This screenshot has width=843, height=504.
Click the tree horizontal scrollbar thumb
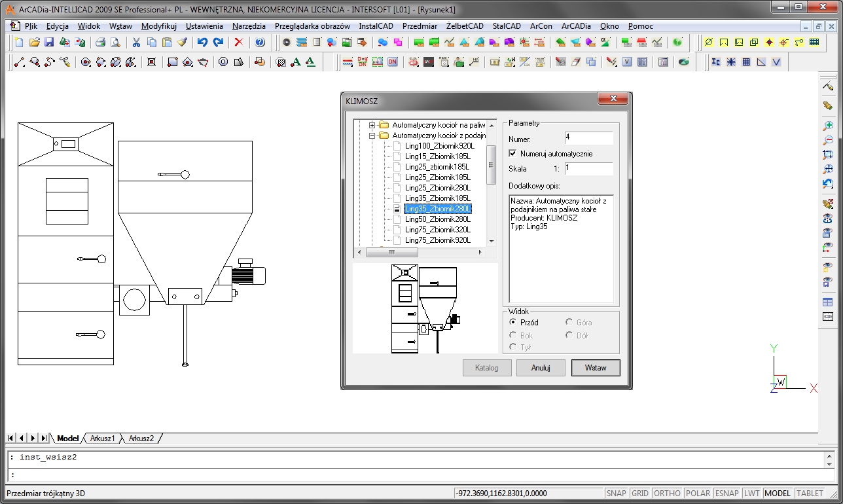point(392,252)
